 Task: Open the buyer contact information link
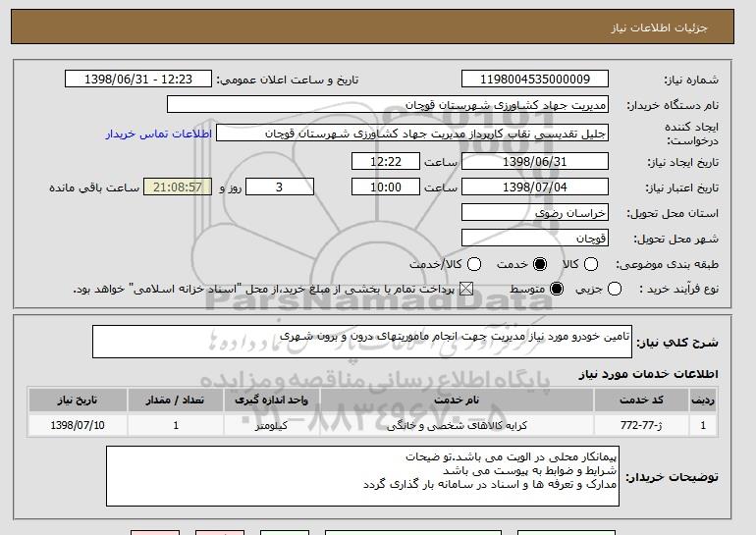[159, 134]
